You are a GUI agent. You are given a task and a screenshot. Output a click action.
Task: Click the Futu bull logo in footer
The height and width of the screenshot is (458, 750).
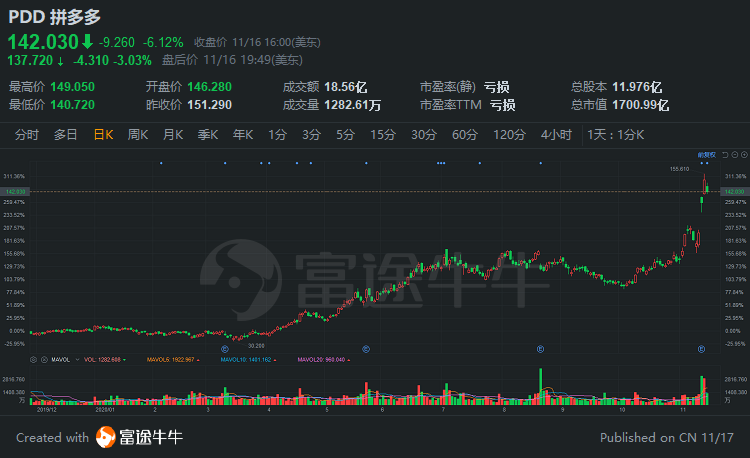pos(106,437)
